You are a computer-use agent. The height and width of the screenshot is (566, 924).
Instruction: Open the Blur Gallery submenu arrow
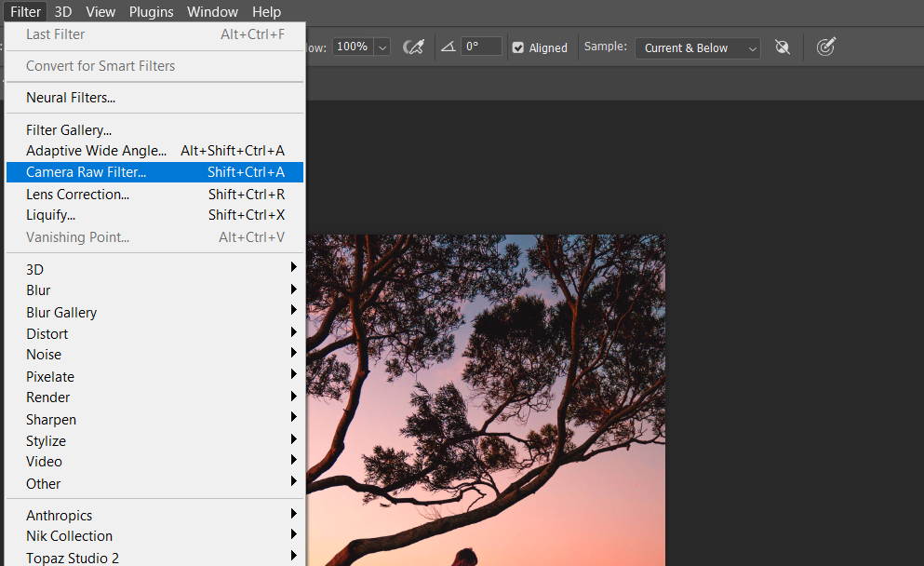pyautogui.click(x=294, y=312)
